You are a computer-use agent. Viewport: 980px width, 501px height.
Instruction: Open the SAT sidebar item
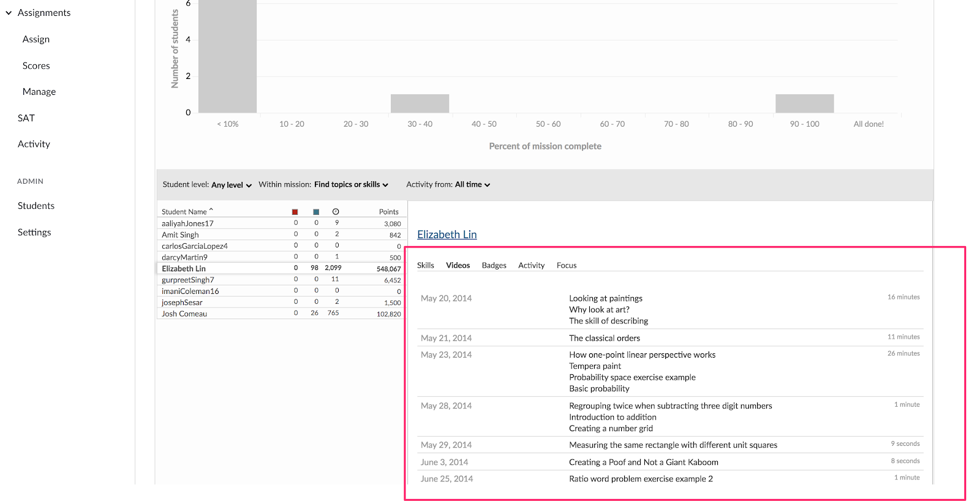coord(26,118)
